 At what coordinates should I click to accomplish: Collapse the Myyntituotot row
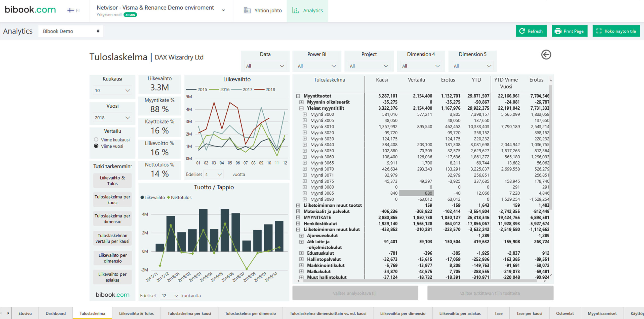tap(298, 96)
